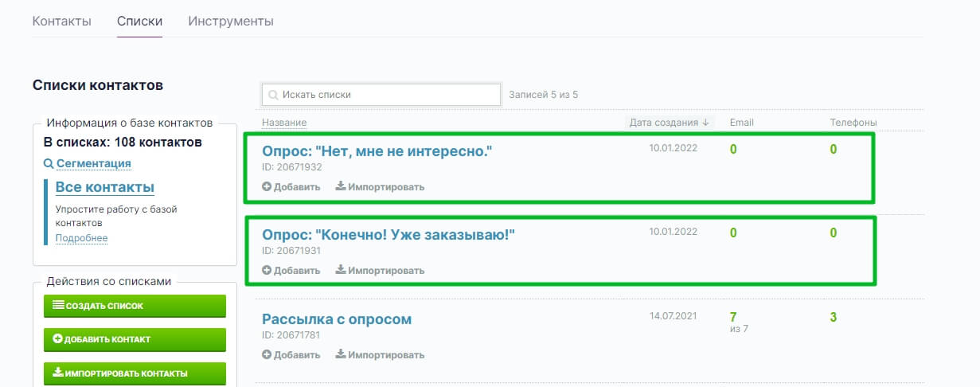Image resolution: width=980 pixels, height=387 pixels.
Task: Open the Инструменты tab
Action: 231,21
